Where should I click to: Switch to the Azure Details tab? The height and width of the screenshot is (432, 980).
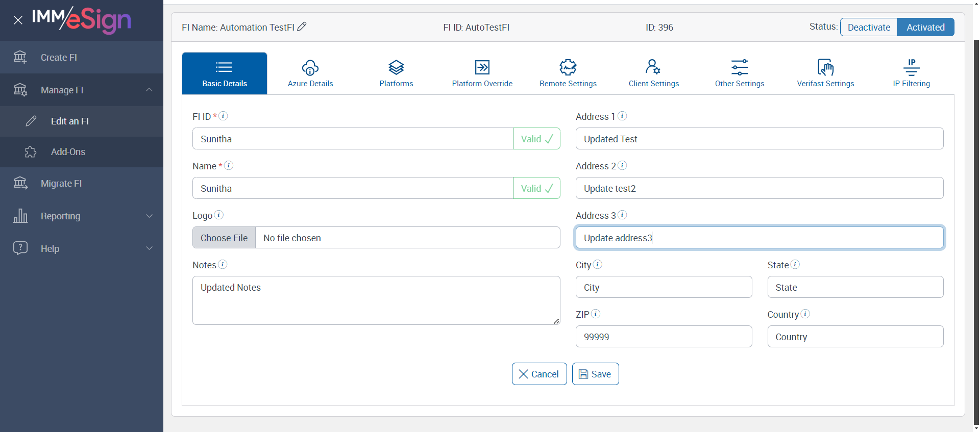310,73
